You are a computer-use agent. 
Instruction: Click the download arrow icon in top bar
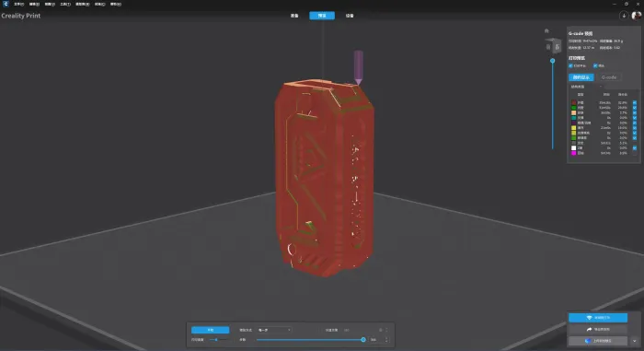pos(624,16)
